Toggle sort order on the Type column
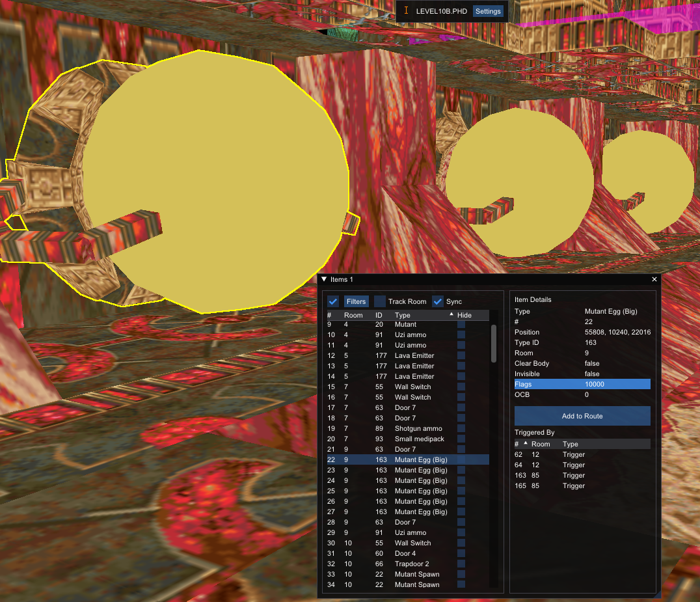700x602 pixels. pos(403,315)
